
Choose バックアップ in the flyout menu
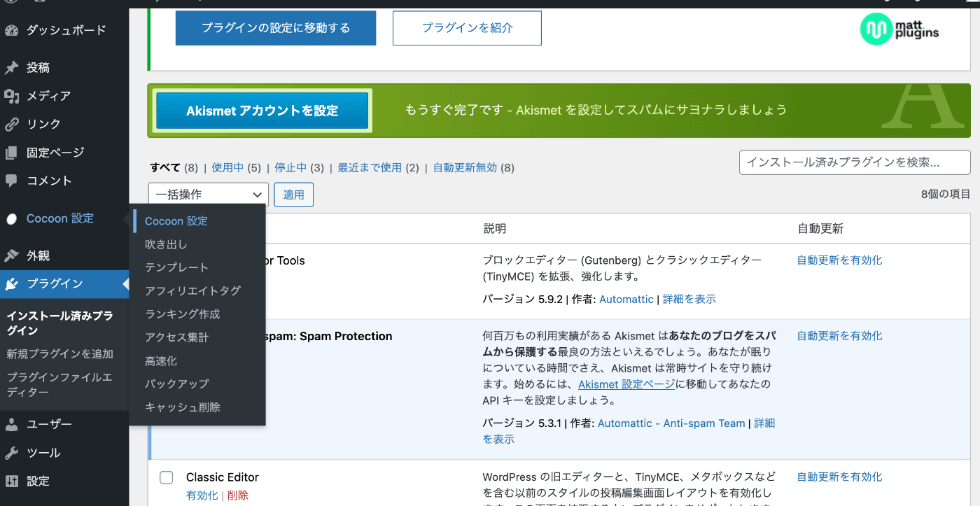coord(176,384)
